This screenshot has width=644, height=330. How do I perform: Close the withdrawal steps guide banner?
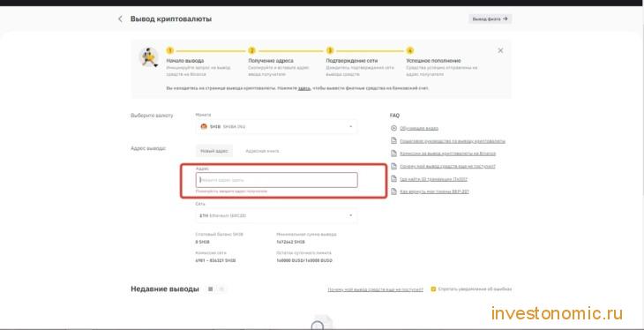click(x=500, y=50)
